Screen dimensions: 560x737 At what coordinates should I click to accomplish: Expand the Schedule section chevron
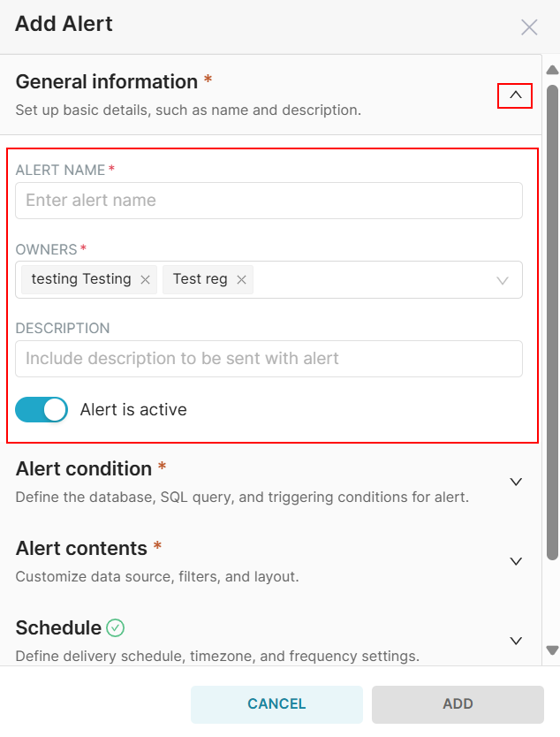coord(516,641)
